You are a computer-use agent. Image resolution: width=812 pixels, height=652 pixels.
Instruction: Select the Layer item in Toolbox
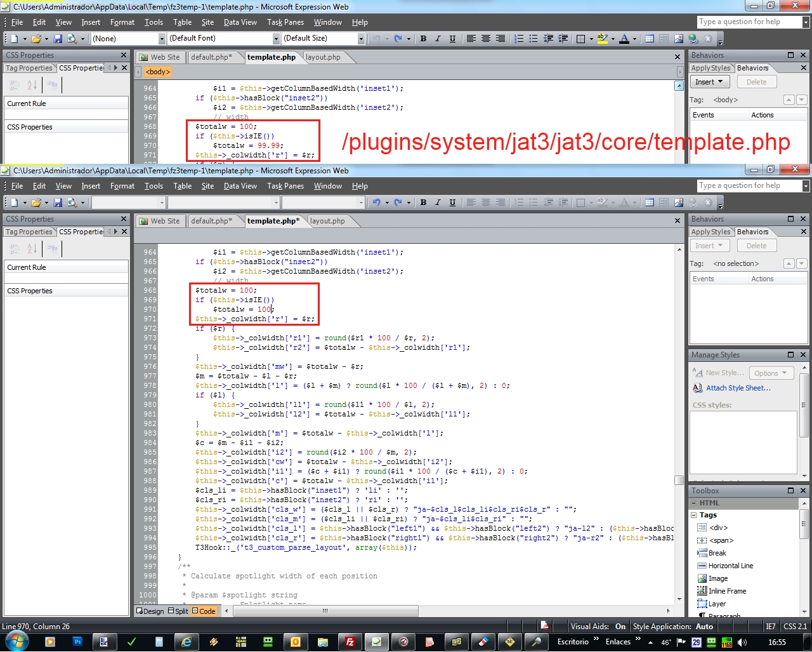pyautogui.click(x=717, y=604)
